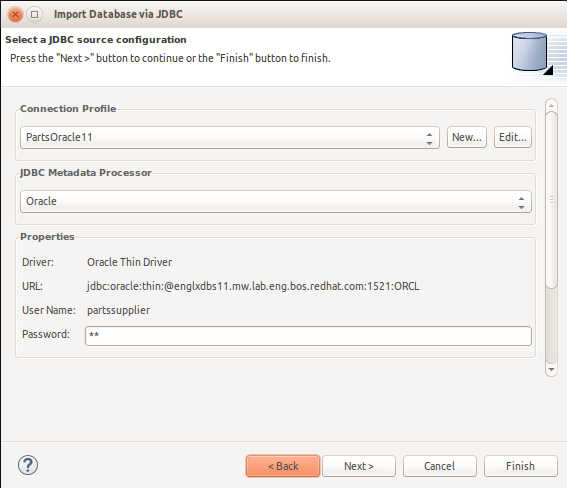
Task: Click the JDBC URL value text
Action: (x=253, y=286)
